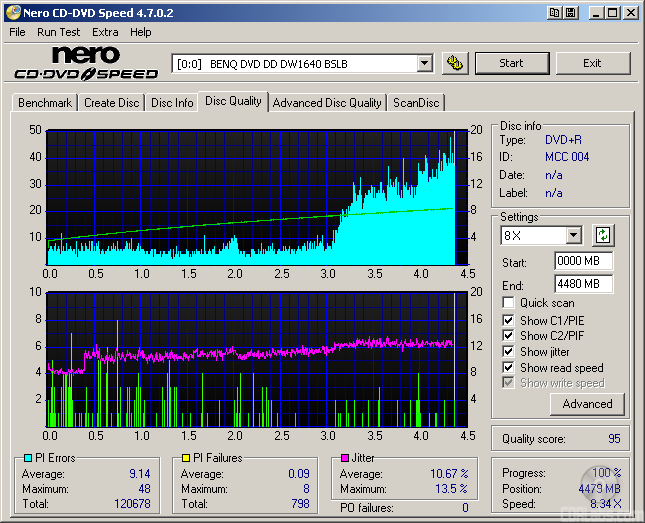Image resolution: width=645 pixels, height=523 pixels.
Task: Disable Show read speed checkbox
Action: point(509,368)
